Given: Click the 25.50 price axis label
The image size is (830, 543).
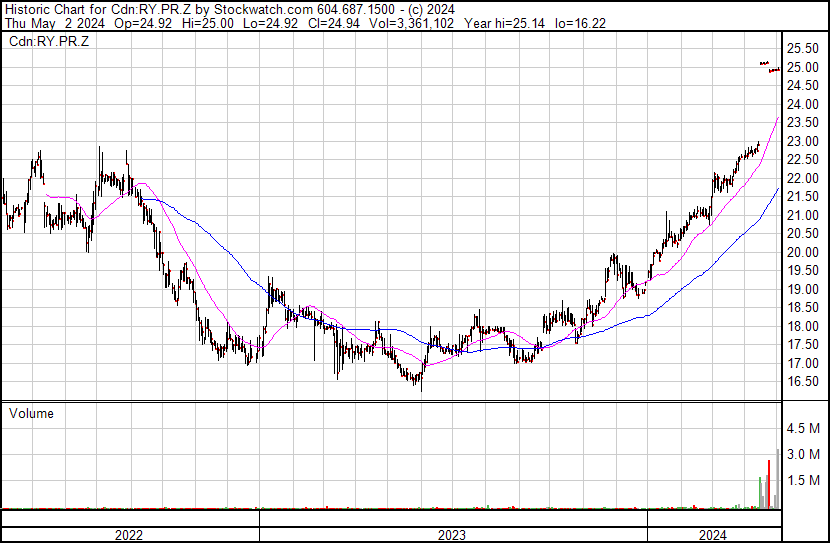Looking at the screenshot, I should (803, 49).
